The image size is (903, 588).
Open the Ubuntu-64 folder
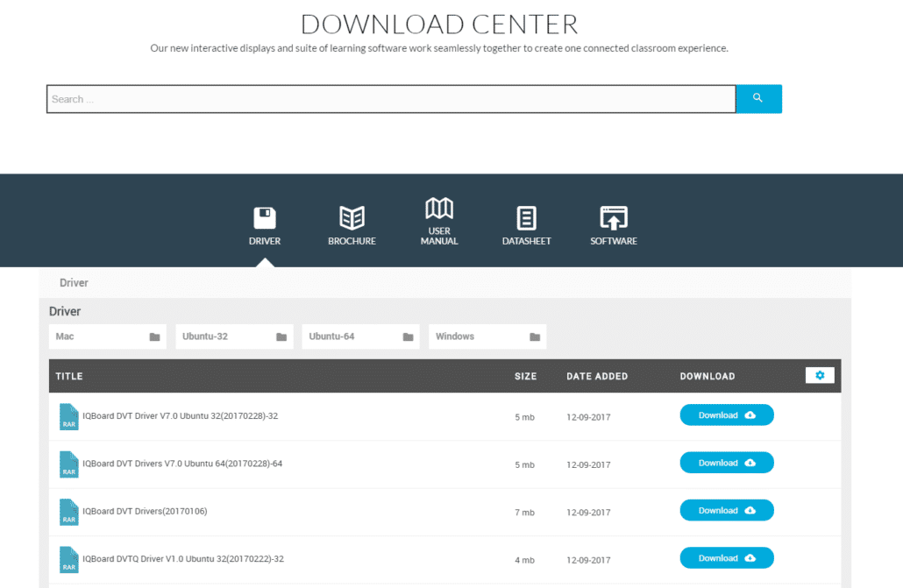click(360, 337)
